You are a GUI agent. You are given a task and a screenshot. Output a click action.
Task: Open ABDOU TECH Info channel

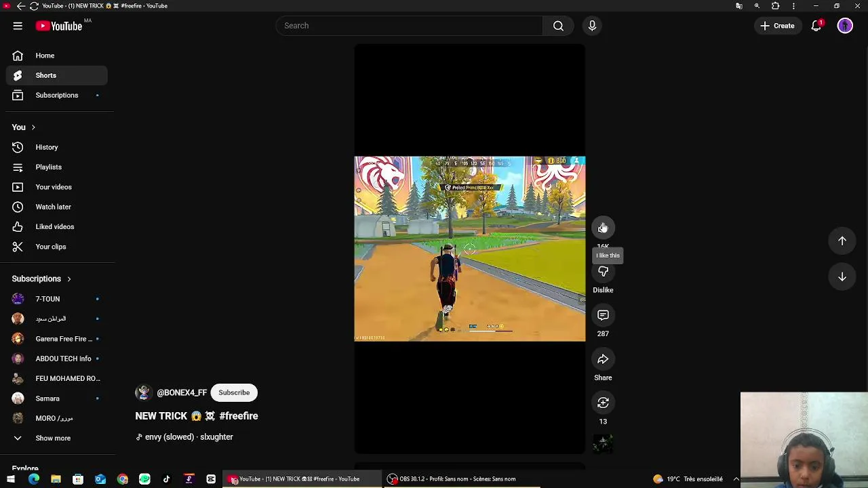point(57,359)
